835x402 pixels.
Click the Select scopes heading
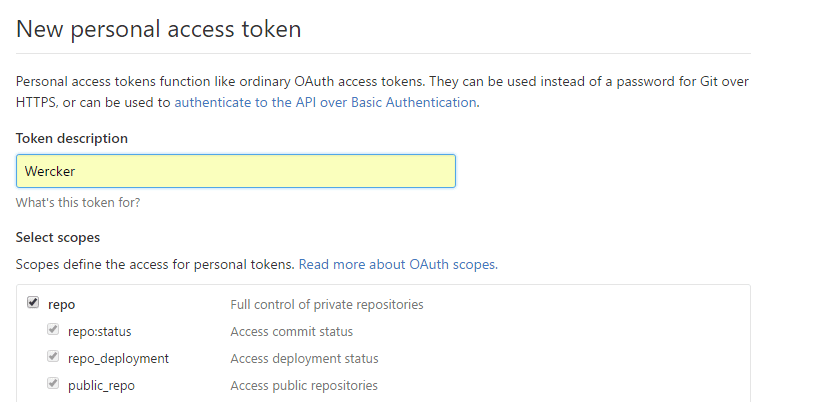coord(58,238)
